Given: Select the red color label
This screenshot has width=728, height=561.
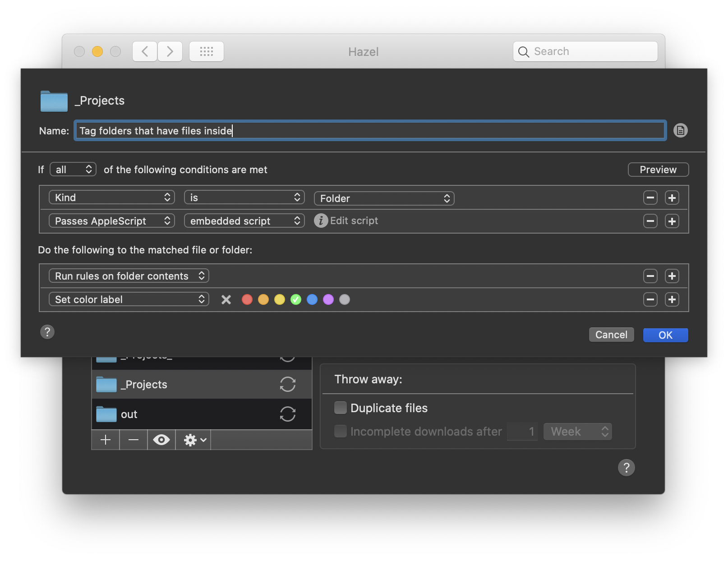Looking at the screenshot, I should click(247, 299).
